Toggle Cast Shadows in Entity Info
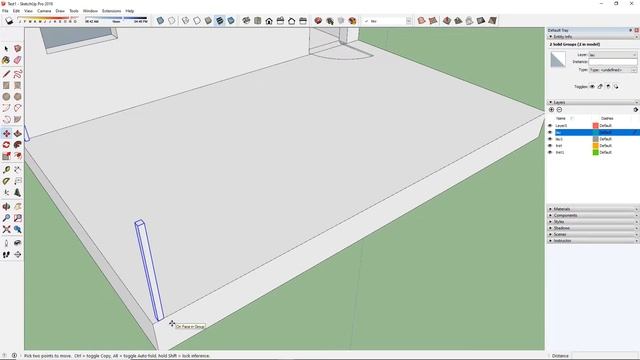This screenshot has width=640, height=360. (x=616, y=87)
